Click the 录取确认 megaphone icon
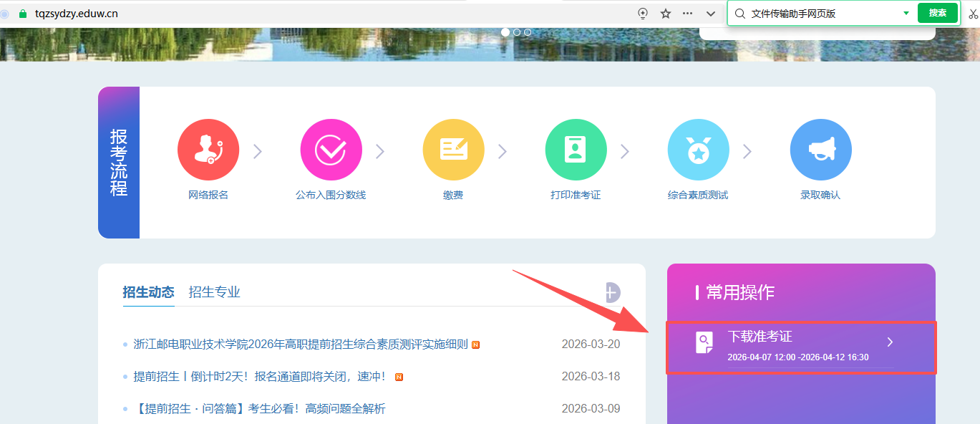Viewport: 980px width, 424px height. [x=820, y=150]
